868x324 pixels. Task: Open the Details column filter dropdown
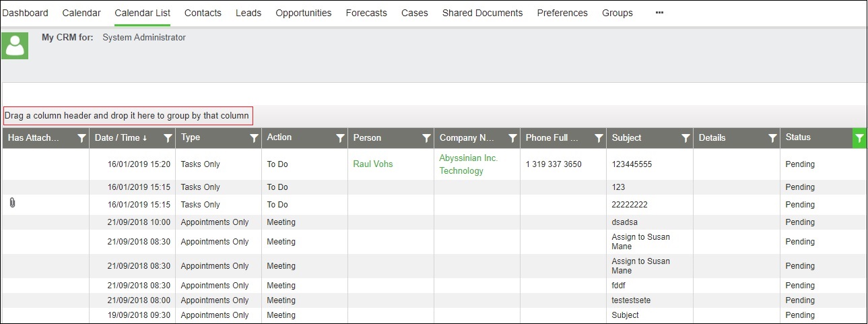point(772,138)
